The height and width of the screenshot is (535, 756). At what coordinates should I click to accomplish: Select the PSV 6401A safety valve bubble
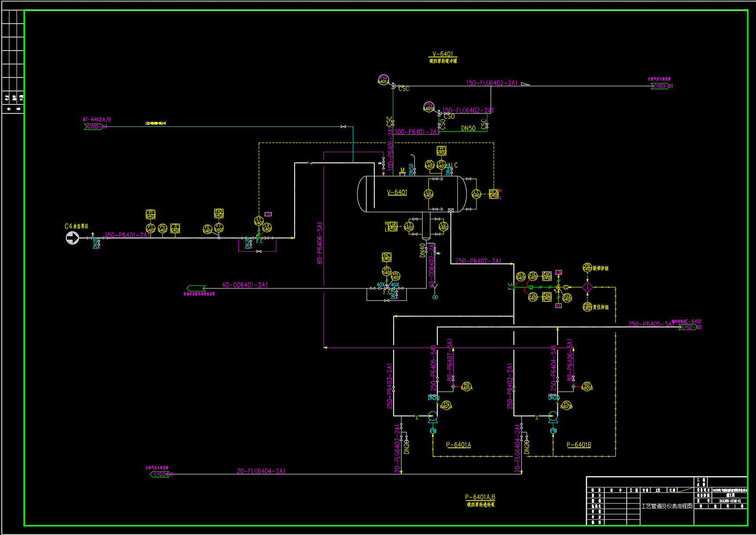pyautogui.click(x=383, y=80)
